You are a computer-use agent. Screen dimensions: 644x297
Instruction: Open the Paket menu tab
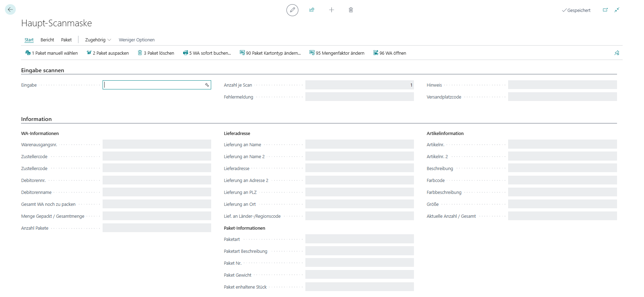tap(66, 40)
